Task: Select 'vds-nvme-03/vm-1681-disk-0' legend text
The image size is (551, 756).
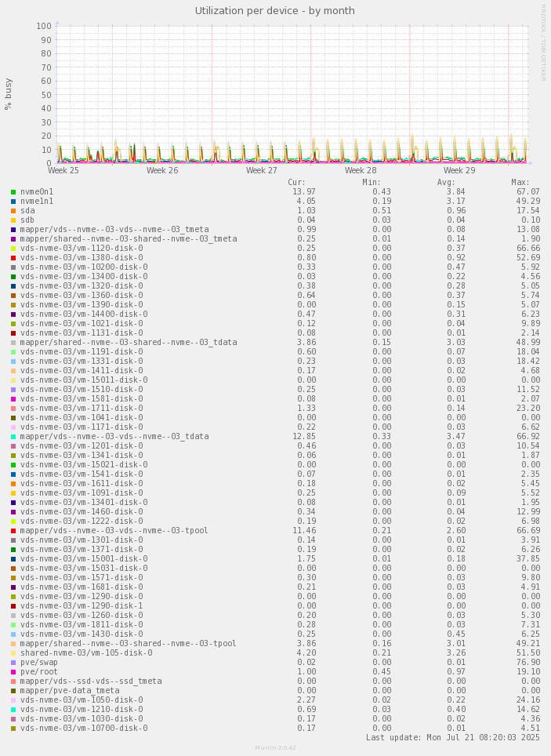Action: [x=82, y=587]
